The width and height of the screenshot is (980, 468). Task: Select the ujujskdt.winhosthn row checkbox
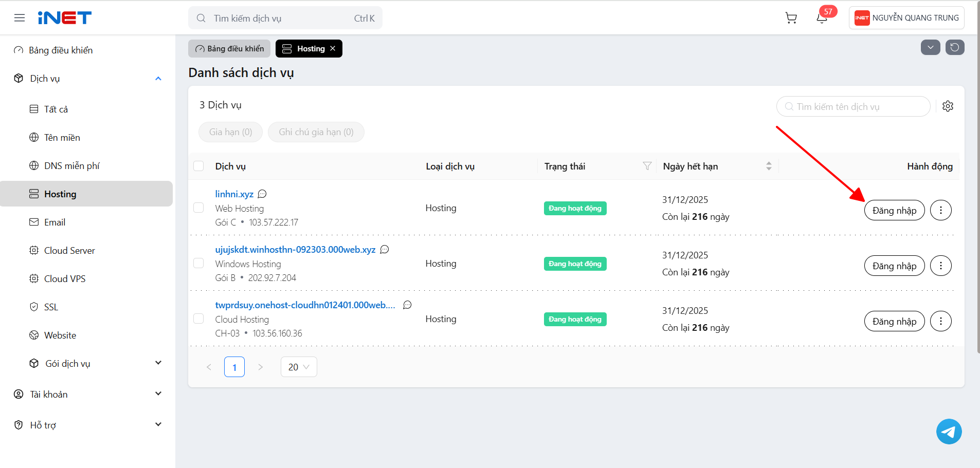pyautogui.click(x=198, y=263)
